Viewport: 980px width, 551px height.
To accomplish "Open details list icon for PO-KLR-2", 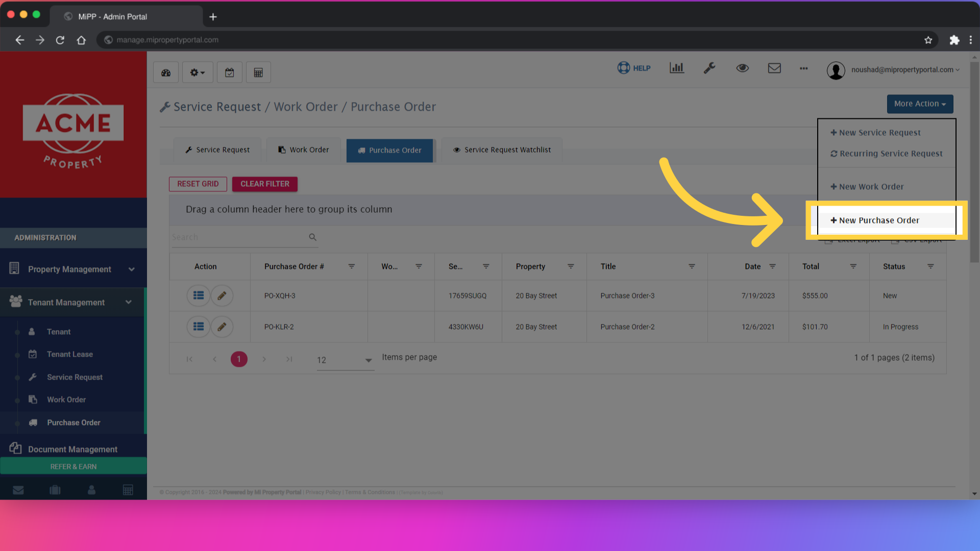I will 199,327.
